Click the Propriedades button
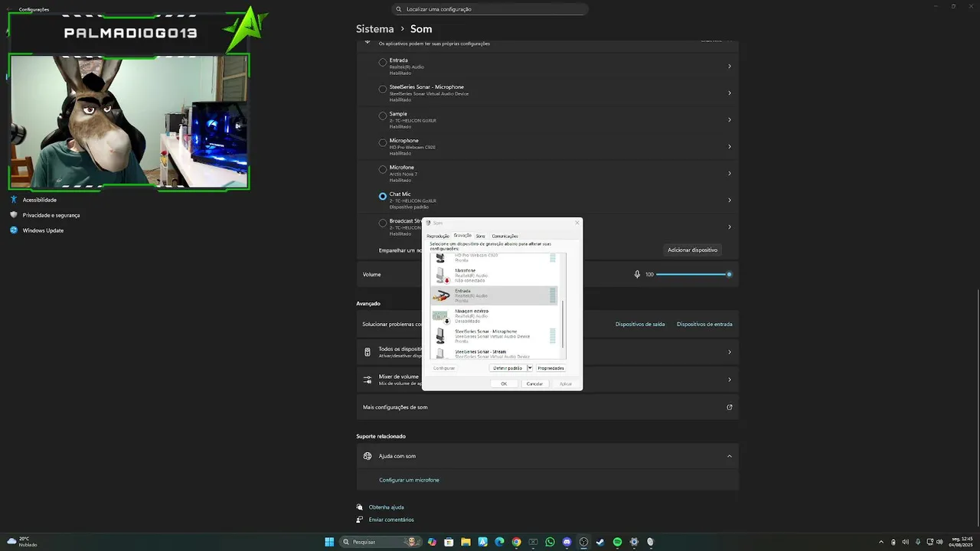Viewport: 980px width, 551px height. [550, 368]
